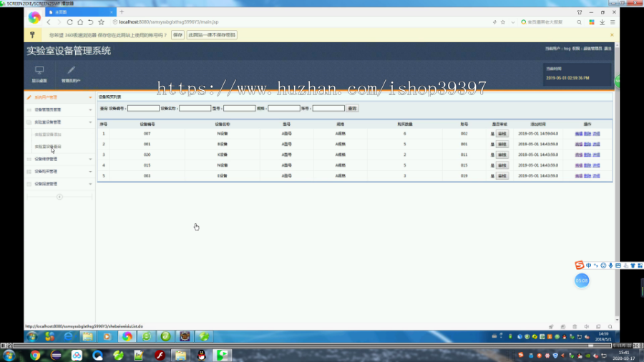This screenshot has width=644, height=362.
Task: Click 删除 link for device 003
Action: tap(587, 176)
